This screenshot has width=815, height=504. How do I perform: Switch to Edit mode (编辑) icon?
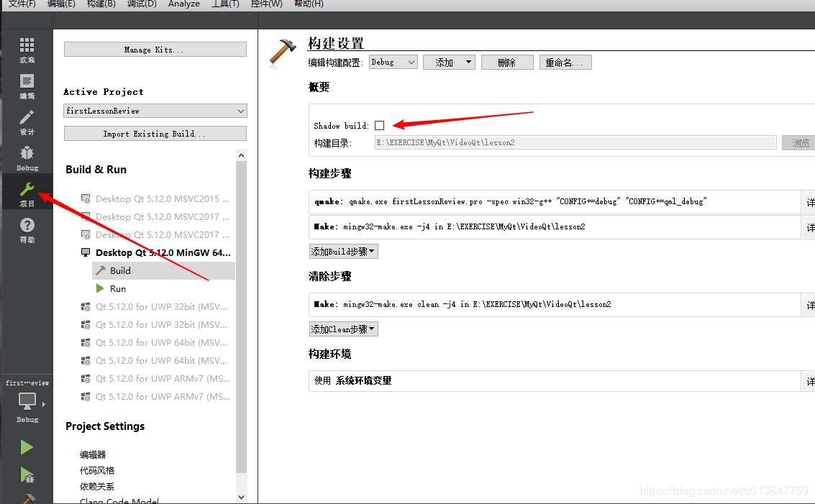pos(27,86)
